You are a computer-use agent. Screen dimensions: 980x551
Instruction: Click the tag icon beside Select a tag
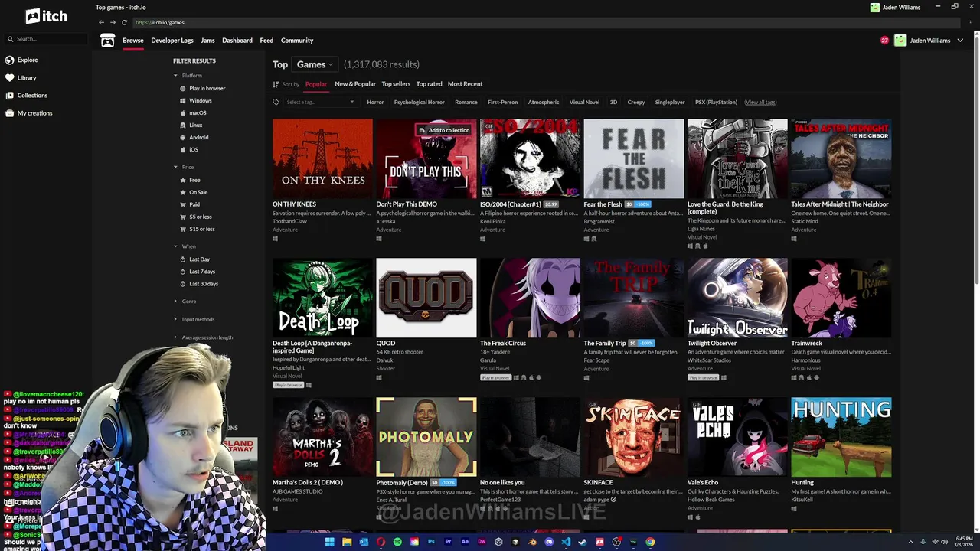[x=276, y=102]
